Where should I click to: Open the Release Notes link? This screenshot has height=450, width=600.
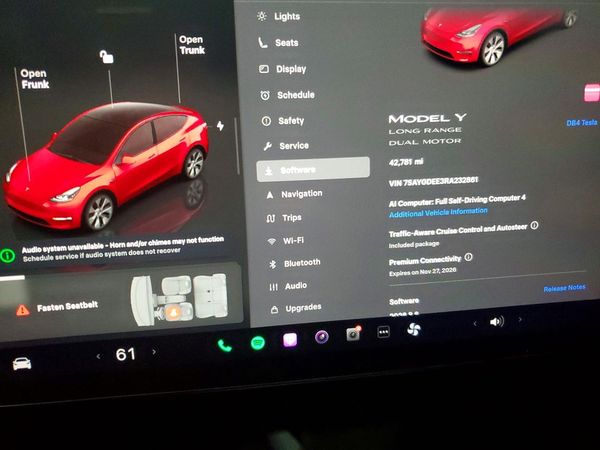564,288
